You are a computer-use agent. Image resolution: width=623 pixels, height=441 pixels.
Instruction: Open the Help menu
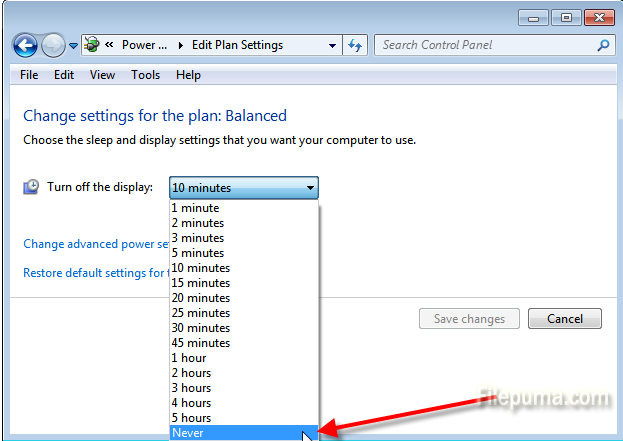click(188, 75)
